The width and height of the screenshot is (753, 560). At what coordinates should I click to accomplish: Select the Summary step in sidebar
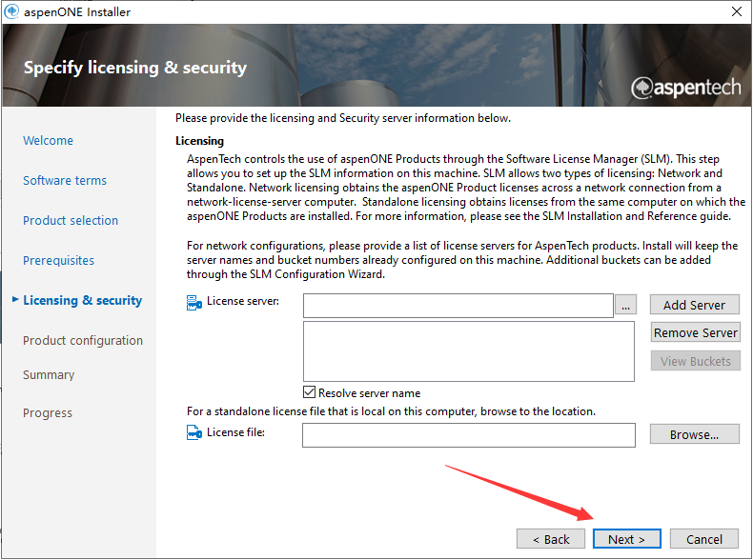click(49, 375)
